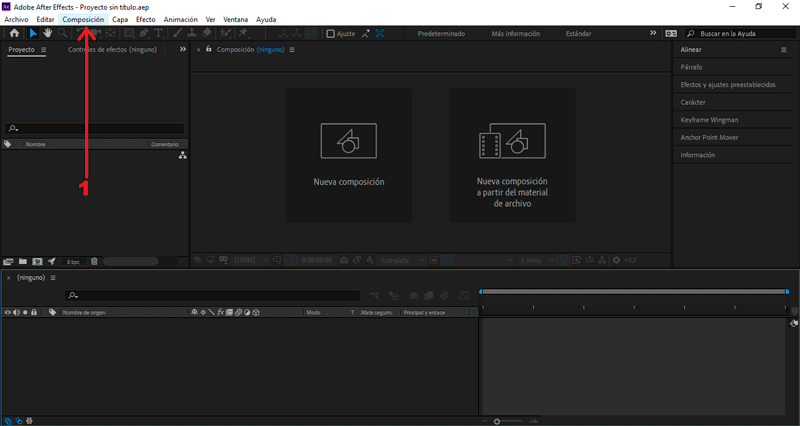Open the Ventana menu
800x426 pixels.
tap(236, 19)
